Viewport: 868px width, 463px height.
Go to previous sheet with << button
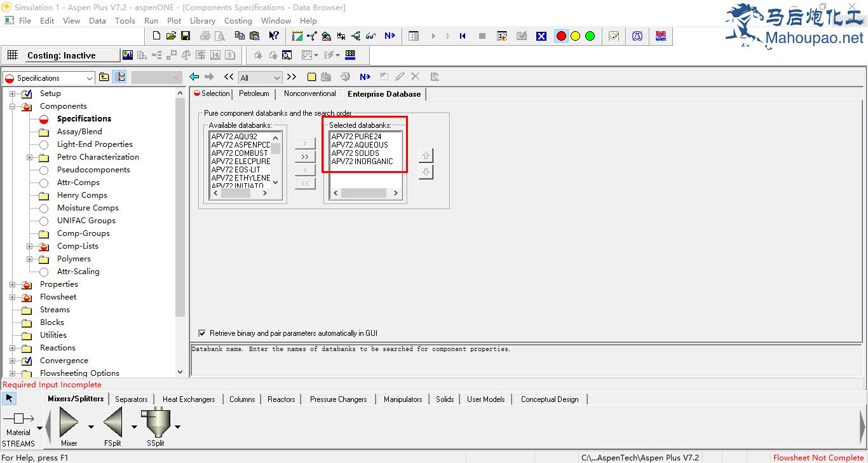pos(229,77)
